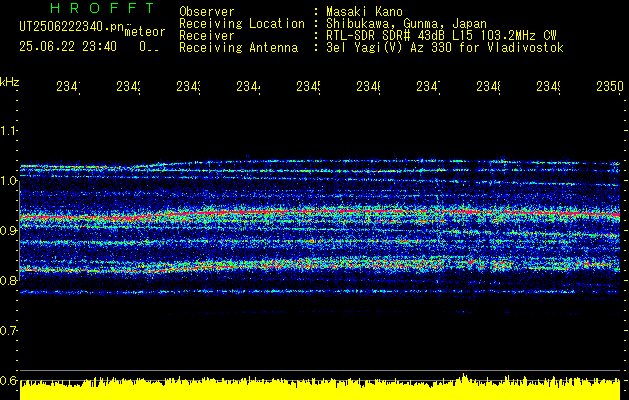Click the 1.0 kHz frequency axis label
Viewport: 629px width, 400px height.
tap(8, 181)
